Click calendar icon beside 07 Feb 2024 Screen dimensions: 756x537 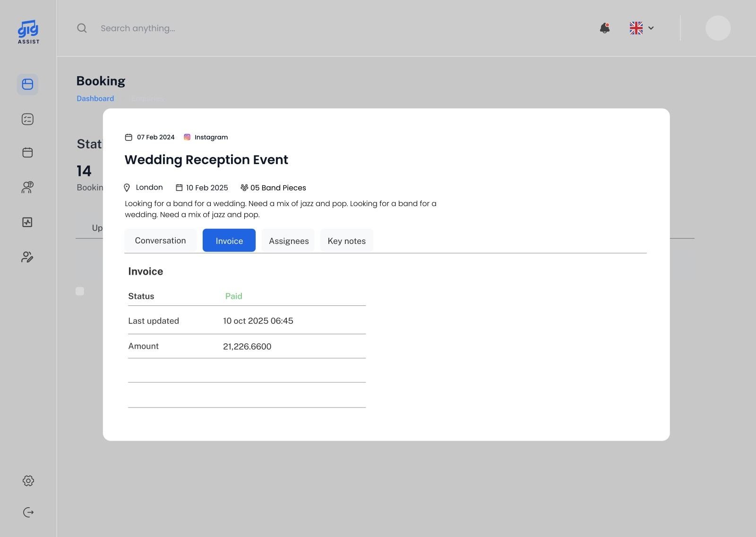tap(129, 137)
